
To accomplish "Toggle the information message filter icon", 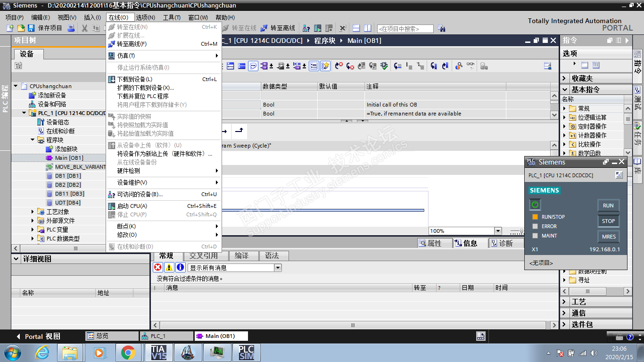I will click(x=181, y=267).
